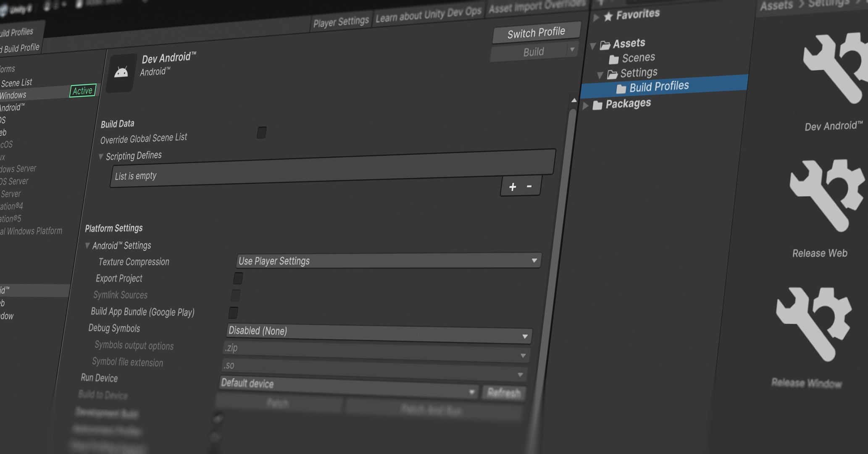Image resolution: width=868 pixels, height=454 pixels.
Task: Click the Packages folder icon
Action: (597, 105)
